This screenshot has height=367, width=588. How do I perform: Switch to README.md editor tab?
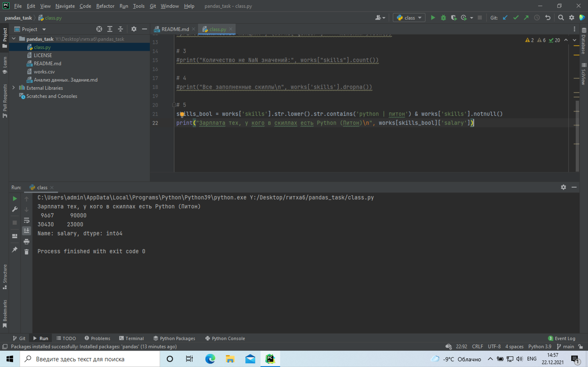coord(175,29)
